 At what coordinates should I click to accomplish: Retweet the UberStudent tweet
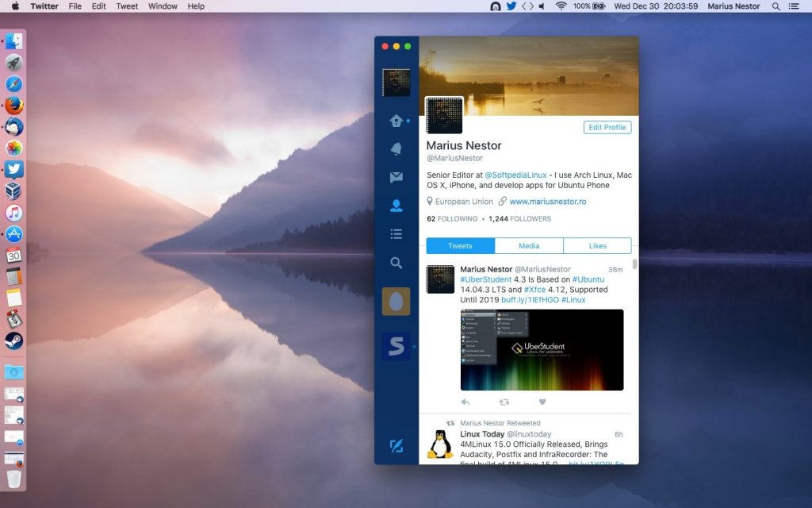click(x=504, y=402)
